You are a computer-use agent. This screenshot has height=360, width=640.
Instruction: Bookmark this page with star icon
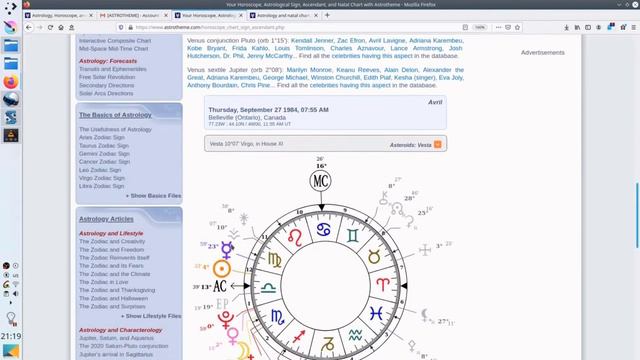pos(517,27)
